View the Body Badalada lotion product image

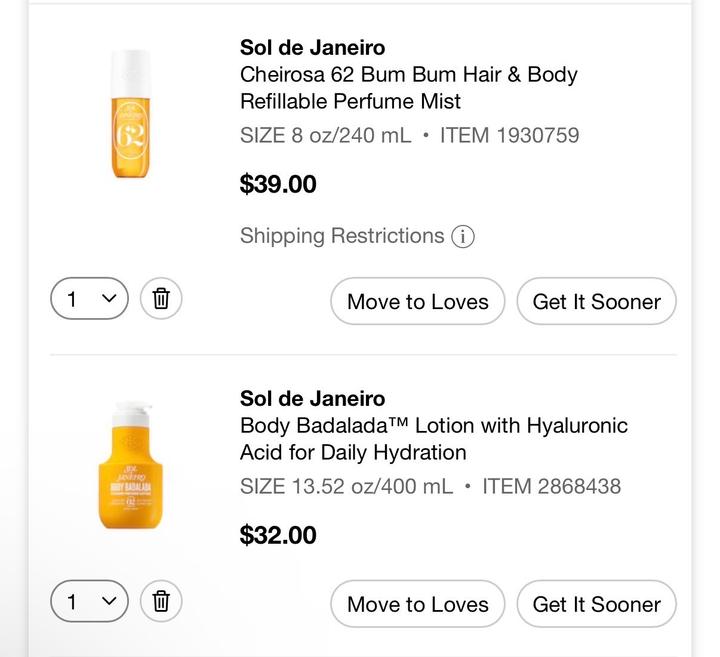click(x=130, y=466)
